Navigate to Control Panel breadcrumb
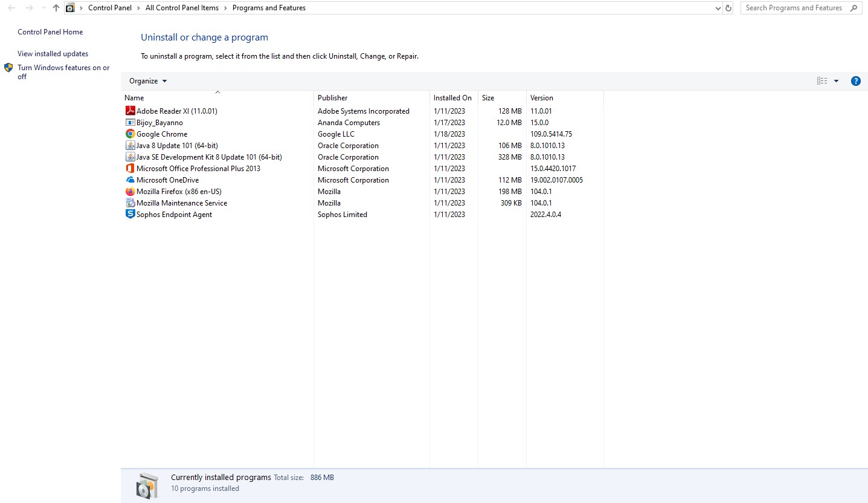 point(110,8)
